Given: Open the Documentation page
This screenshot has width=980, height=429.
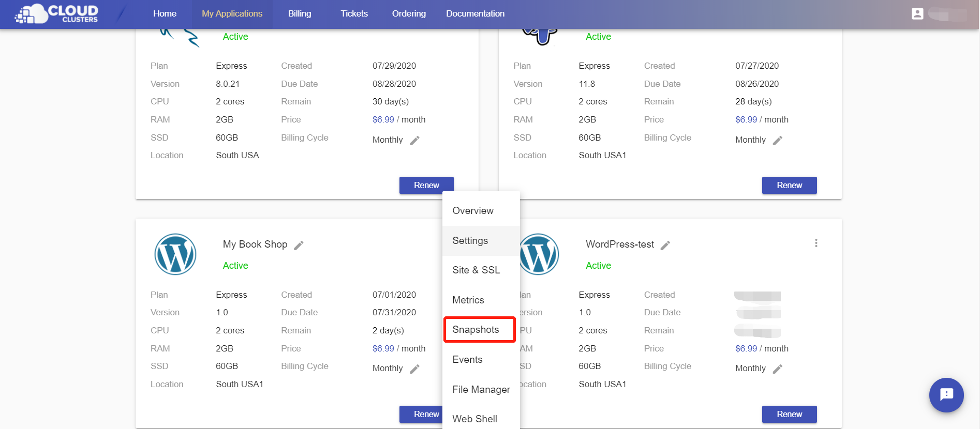Looking at the screenshot, I should click(x=475, y=14).
